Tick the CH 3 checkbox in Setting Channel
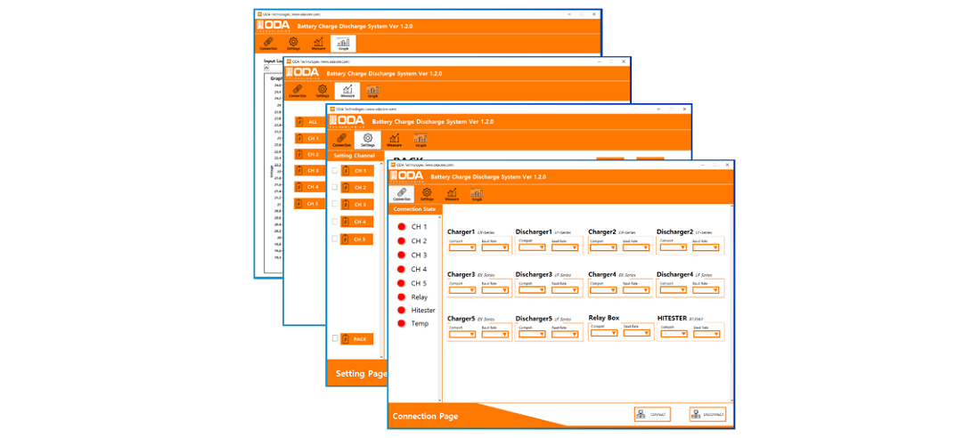The image size is (980, 438). point(334,204)
